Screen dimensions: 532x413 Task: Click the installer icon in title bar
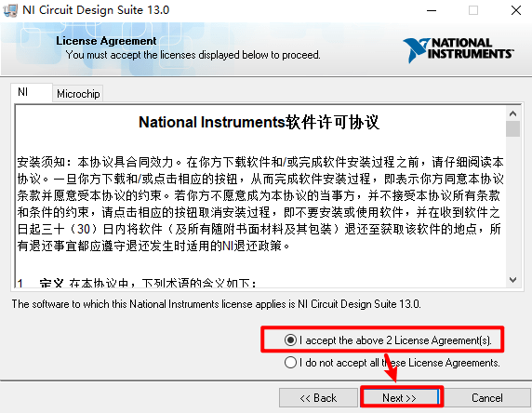pyautogui.click(x=10, y=10)
